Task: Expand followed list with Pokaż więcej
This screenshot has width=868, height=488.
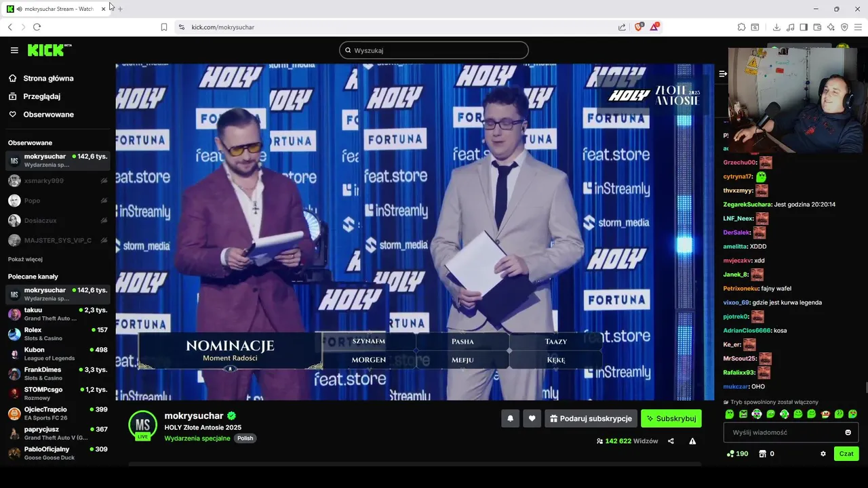Action: [25, 259]
